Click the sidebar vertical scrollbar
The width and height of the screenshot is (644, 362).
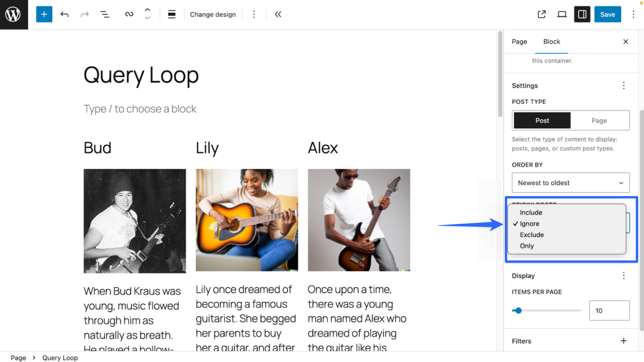click(641, 220)
